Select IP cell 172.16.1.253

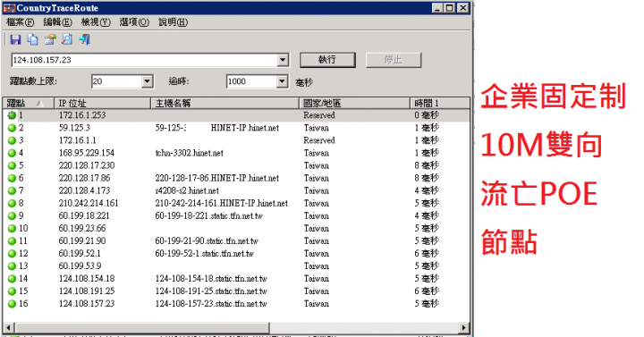pos(82,115)
